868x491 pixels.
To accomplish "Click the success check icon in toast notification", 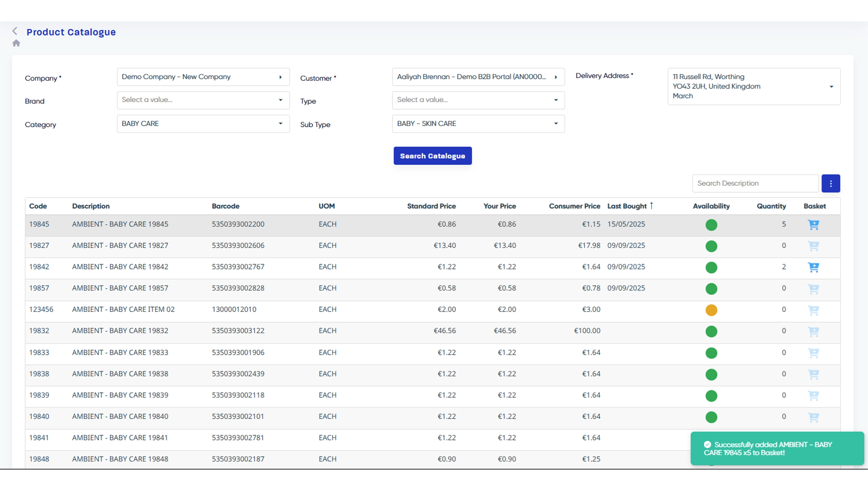I will pos(707,445).
